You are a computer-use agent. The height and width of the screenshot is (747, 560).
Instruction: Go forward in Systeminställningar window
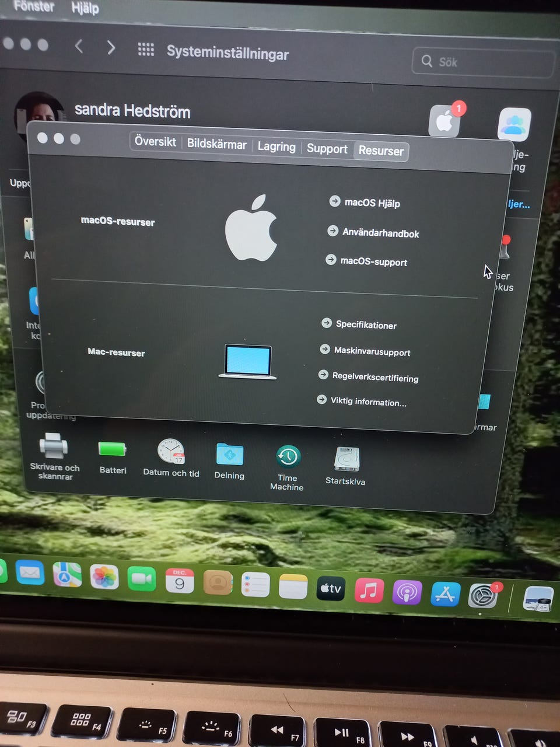coord(111,47)
